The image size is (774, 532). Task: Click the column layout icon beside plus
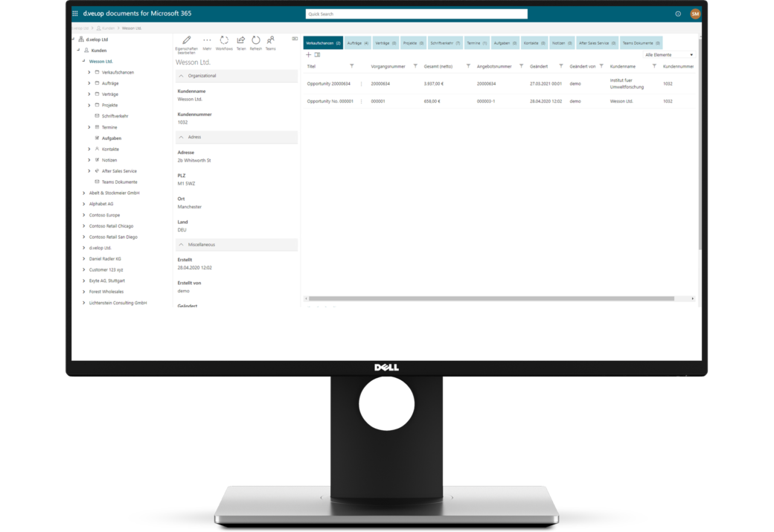click(317, 55)
